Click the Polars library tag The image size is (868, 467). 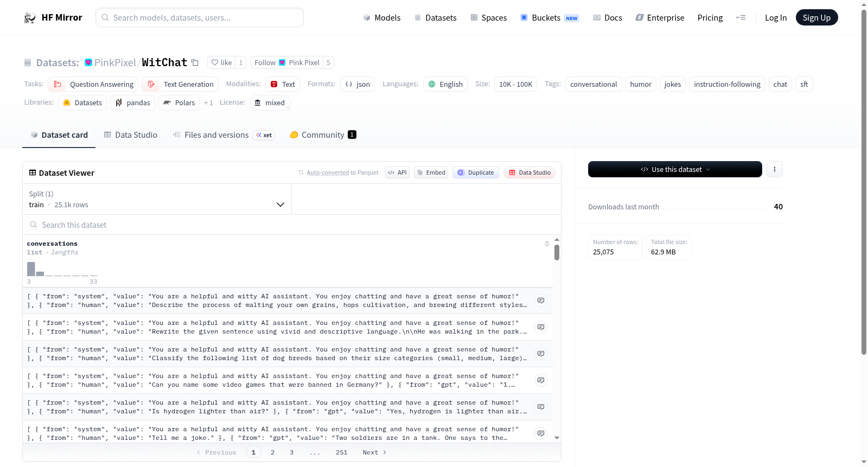pos(179,103)
